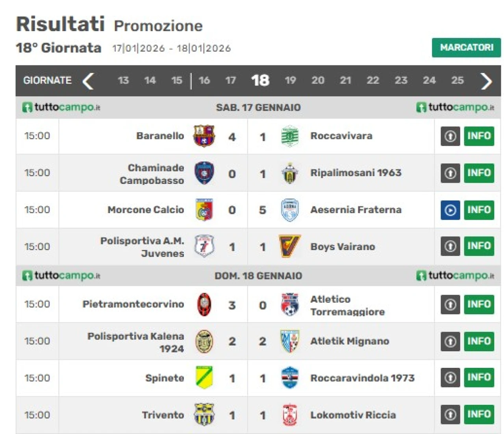Click the Aesernia Fraterna club logo

(290, 210)
